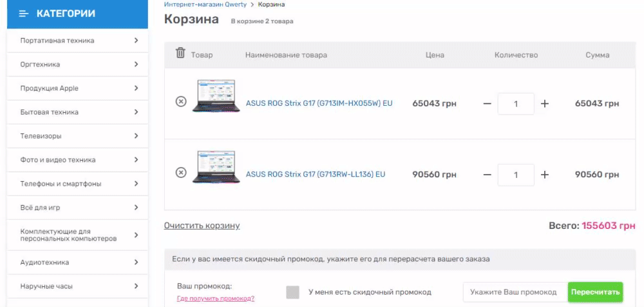Open 'Где получить промокод?' link
The width and height of the screenshot is (644, 307).
point(216,299)
